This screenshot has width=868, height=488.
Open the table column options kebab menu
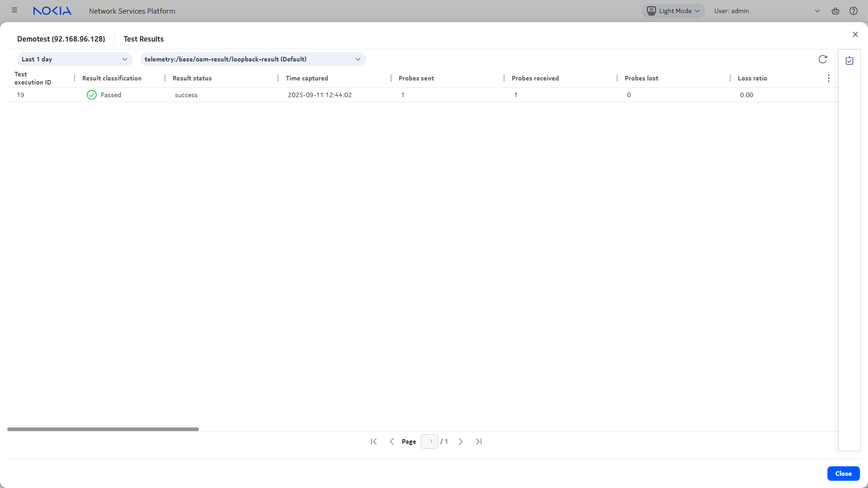(x=828, y=78)
